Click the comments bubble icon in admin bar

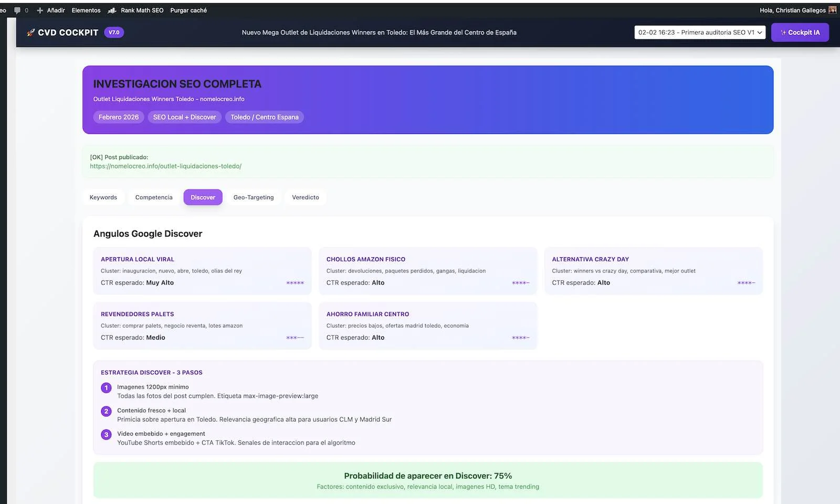pos(17,10)
